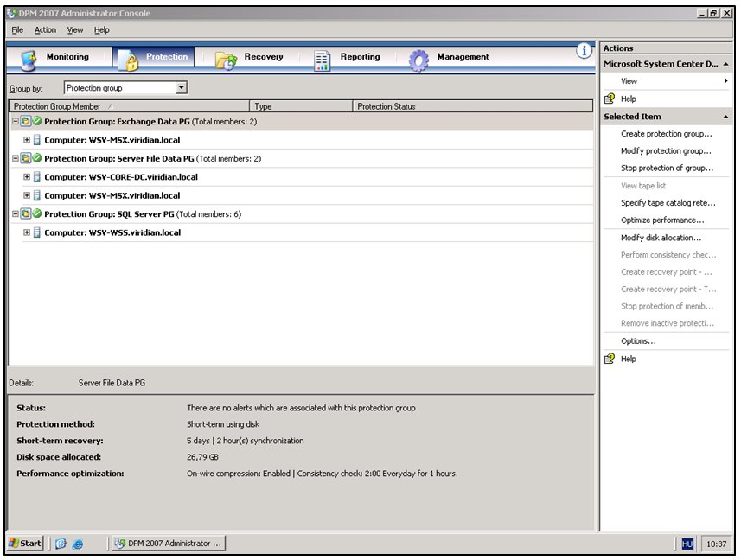
Task: Open the Group by dropdown
Action: [181, 88]
